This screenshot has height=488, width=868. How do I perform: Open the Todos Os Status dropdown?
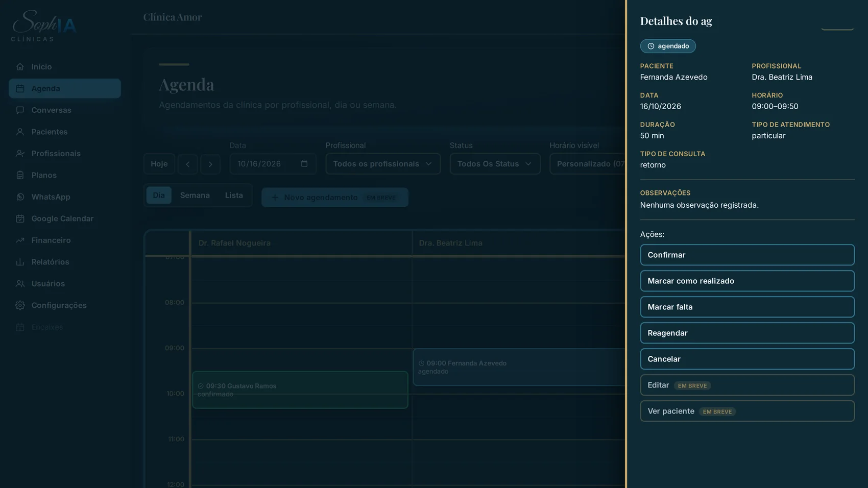coord(495,164)
